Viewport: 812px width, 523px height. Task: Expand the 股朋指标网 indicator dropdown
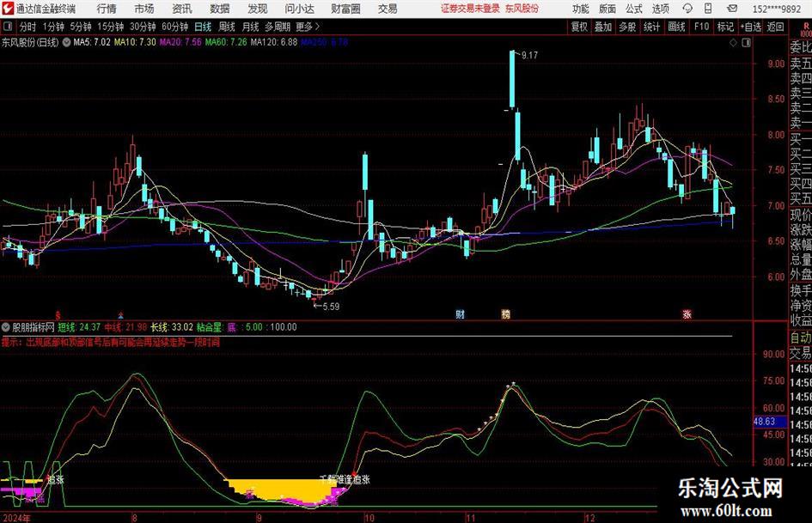(6, 327)
